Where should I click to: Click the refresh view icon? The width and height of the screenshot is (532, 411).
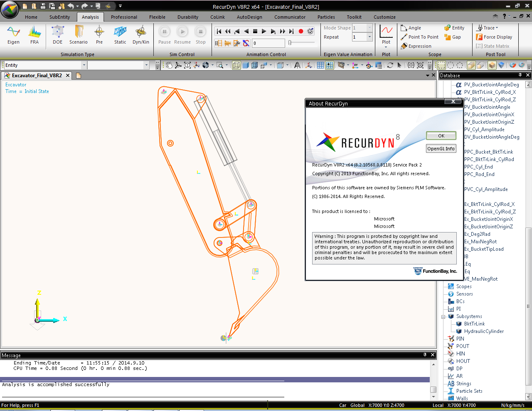point(390,65)
